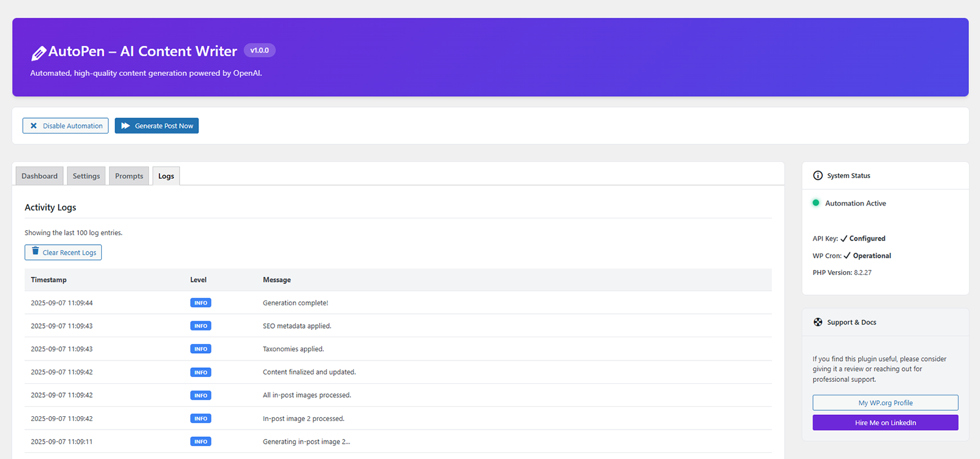980x459 pixels.
Task: Click the message 'SEO metadata applied.'
Action: coord(297,326)
